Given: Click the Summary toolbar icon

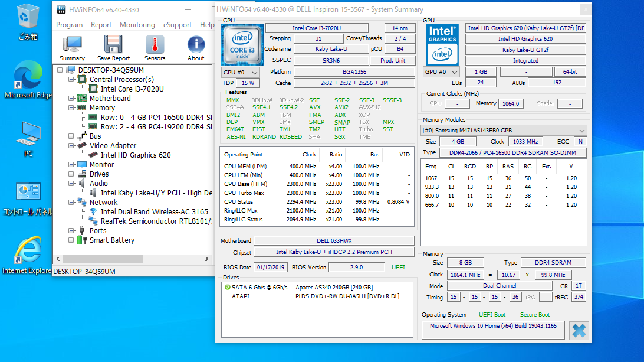Looking at the screenshot, I should [72, 47].
